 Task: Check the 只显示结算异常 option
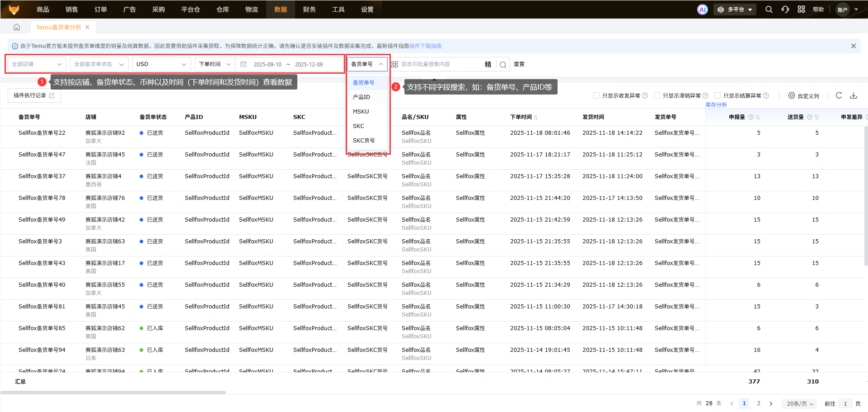point(718,95)
